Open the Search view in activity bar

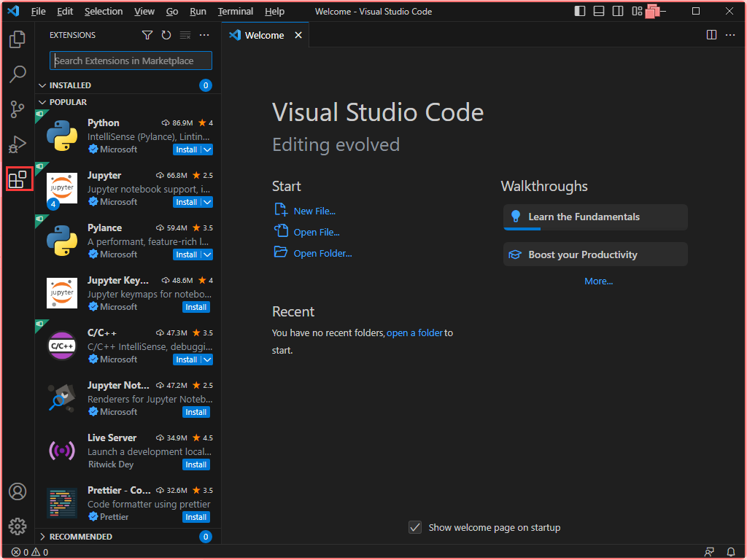point(18,74)
